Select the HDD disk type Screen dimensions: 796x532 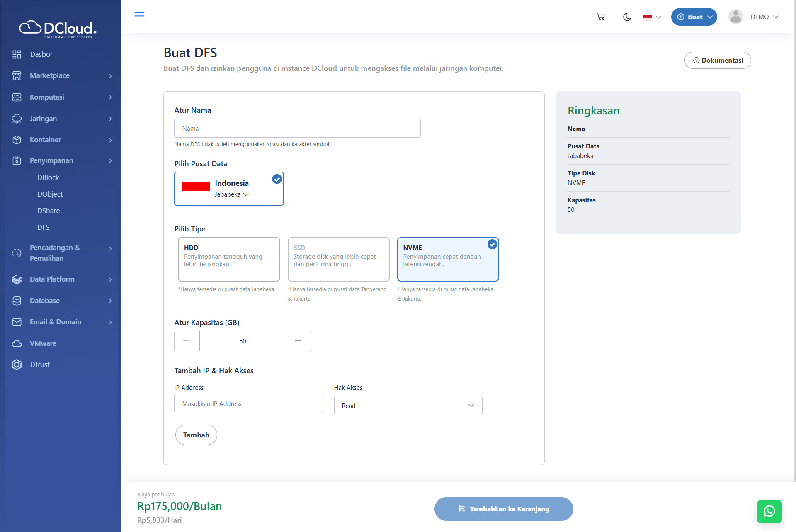[x=229, y=259]
